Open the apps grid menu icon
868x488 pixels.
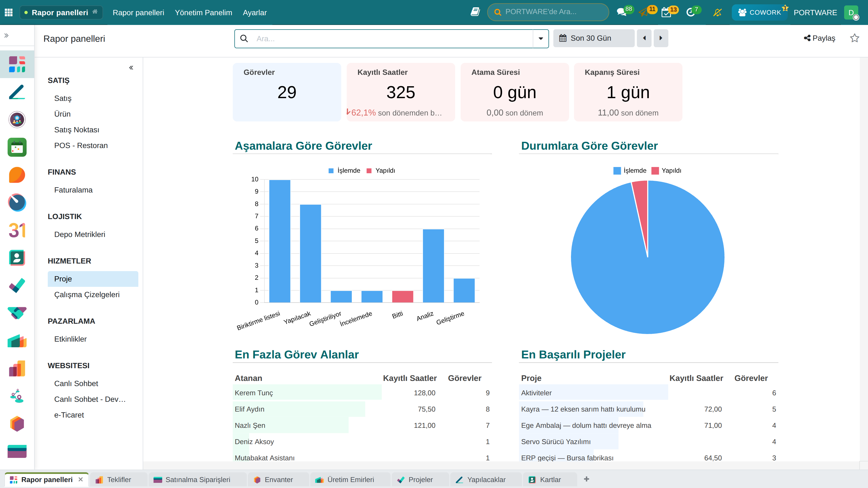(9, 12)
